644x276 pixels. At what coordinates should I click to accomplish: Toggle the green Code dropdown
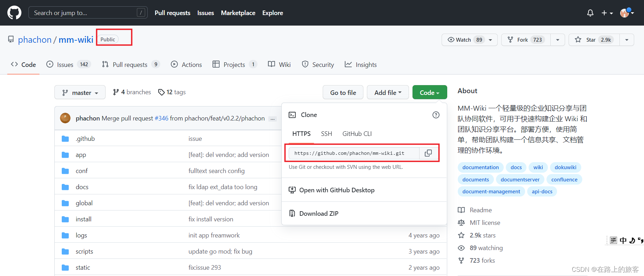[x=430, y=92]
